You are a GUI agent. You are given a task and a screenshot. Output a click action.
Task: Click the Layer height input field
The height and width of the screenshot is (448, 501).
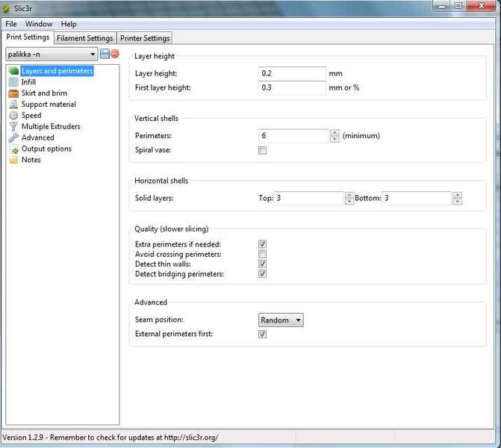tap(292, 73)
